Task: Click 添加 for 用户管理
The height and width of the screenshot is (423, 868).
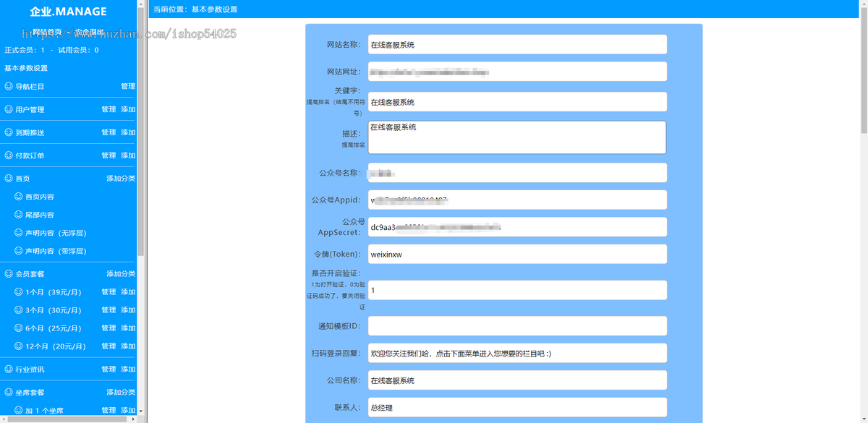Action: [x=128, y=109]
